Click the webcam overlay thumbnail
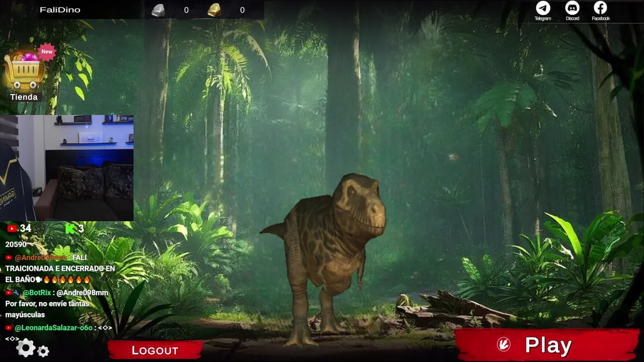The width and height of the screenshot is (644, 362). click(66, 168)
